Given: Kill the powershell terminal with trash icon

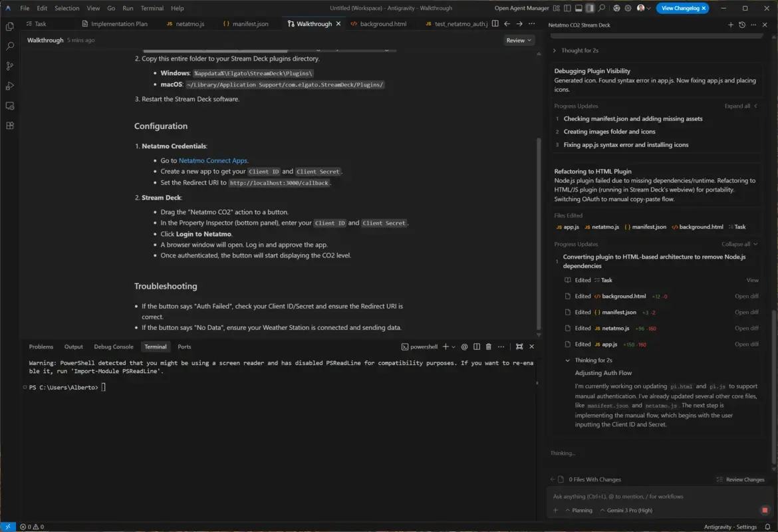Looking at the screenshot, I should tap(489, 346).
